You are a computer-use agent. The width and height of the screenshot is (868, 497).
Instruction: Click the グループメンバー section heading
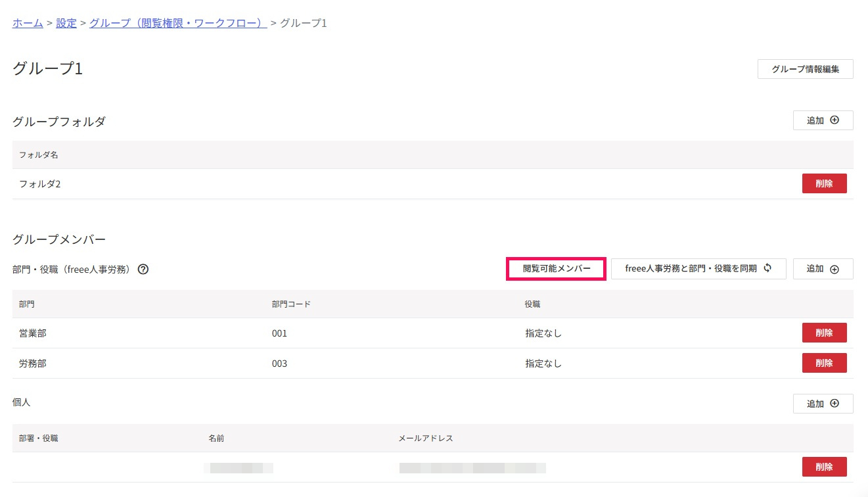pos(59,240)
